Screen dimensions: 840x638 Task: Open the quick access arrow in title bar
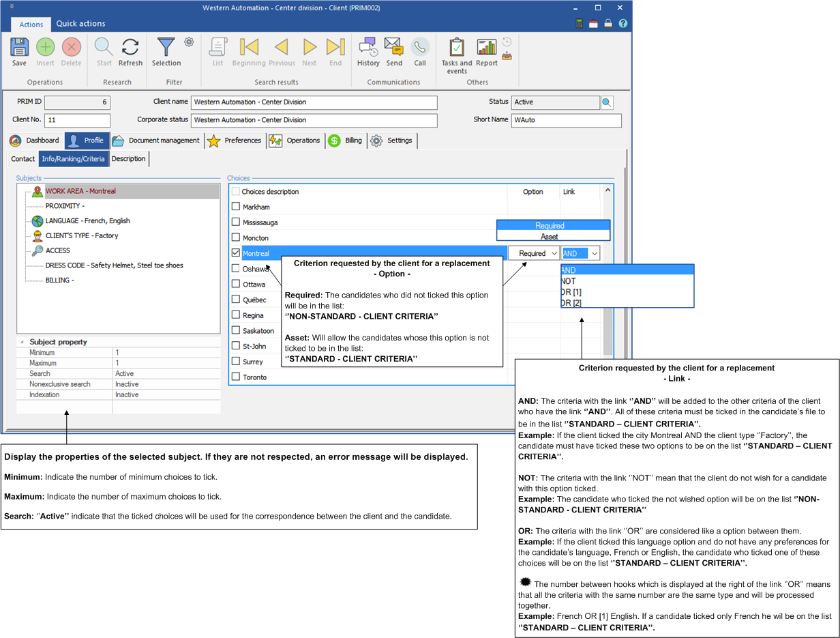pos(12,7)
